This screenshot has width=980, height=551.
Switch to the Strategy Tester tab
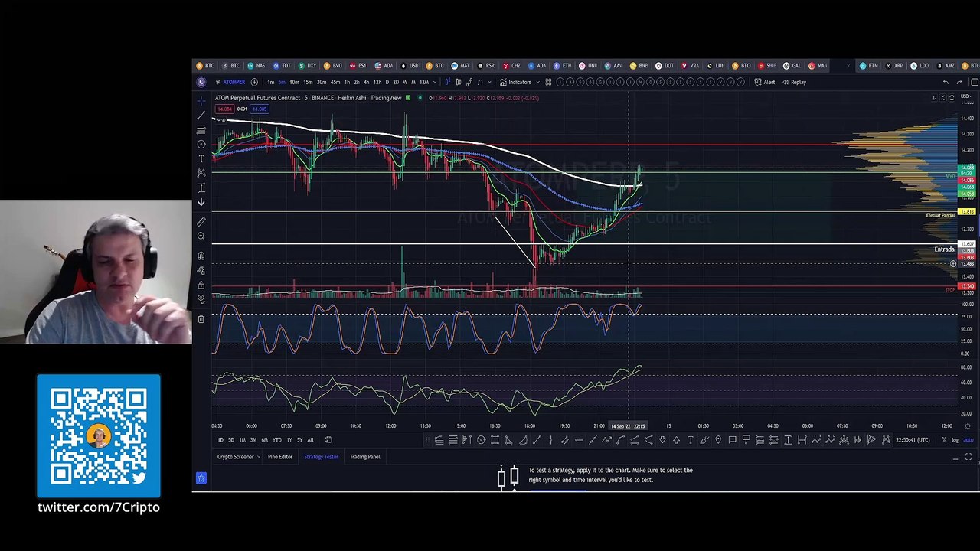(x=321, y=457)
